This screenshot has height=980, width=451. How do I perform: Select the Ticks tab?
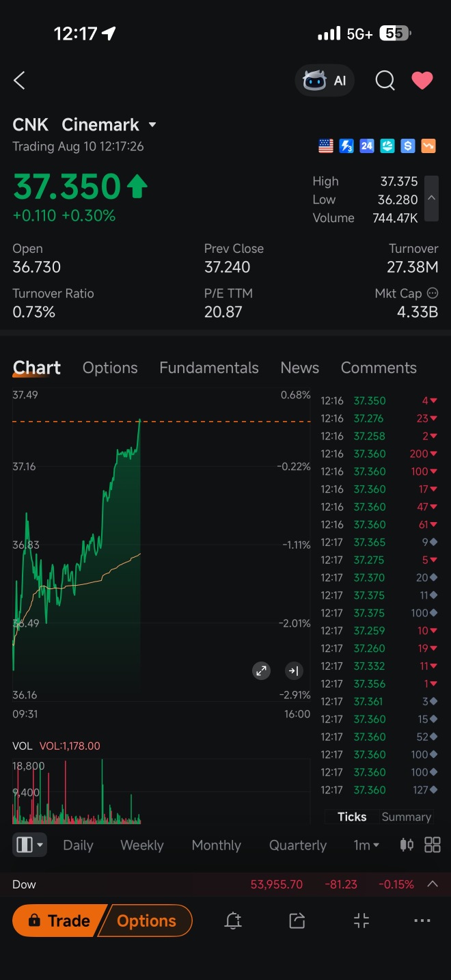(352, 817)
